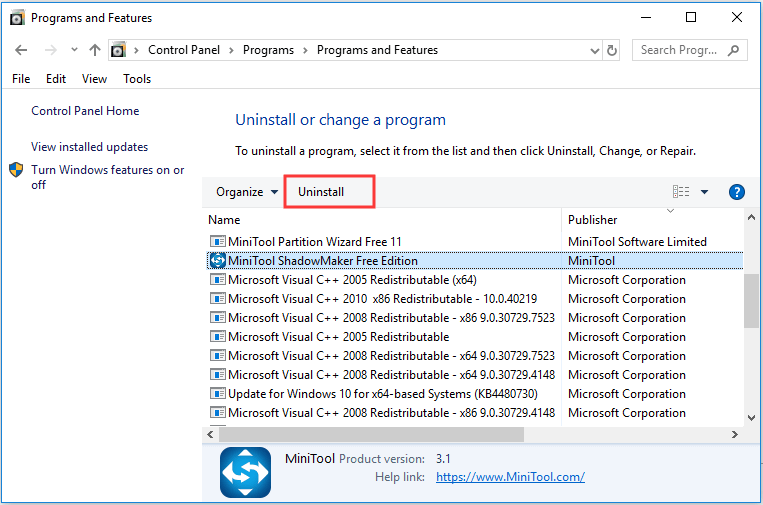Image resolution: width=763 pixels, height=505 pixels.
Task: Click the Programs and Features title bar icon
Action: (x=17, y=18)
